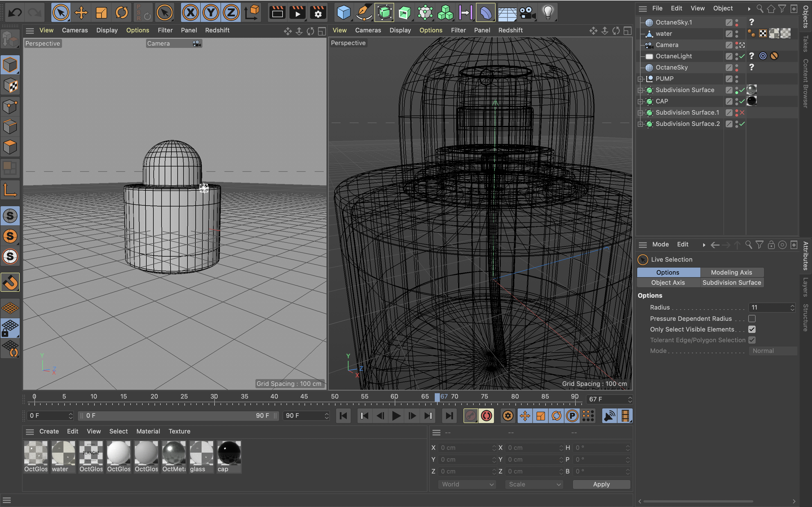Image resolution: width=812 pixels, height=507 pixels.
Task: Open the Edit Render Settings icon
Action: coord(318,13)
